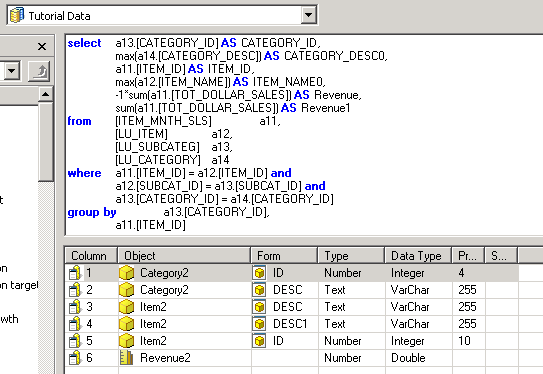Click the Category2 attribute icon in row 2
The image size is (543, 374).
click(126, 290)
